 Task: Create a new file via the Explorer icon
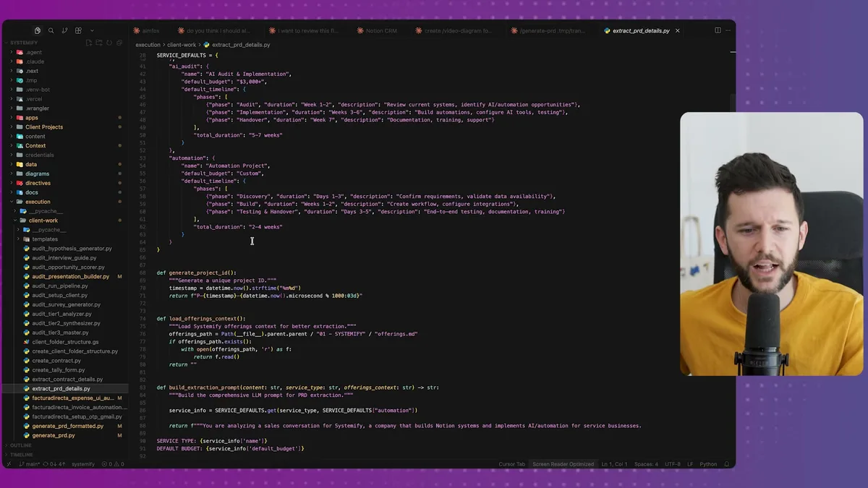tap(89, 43)
